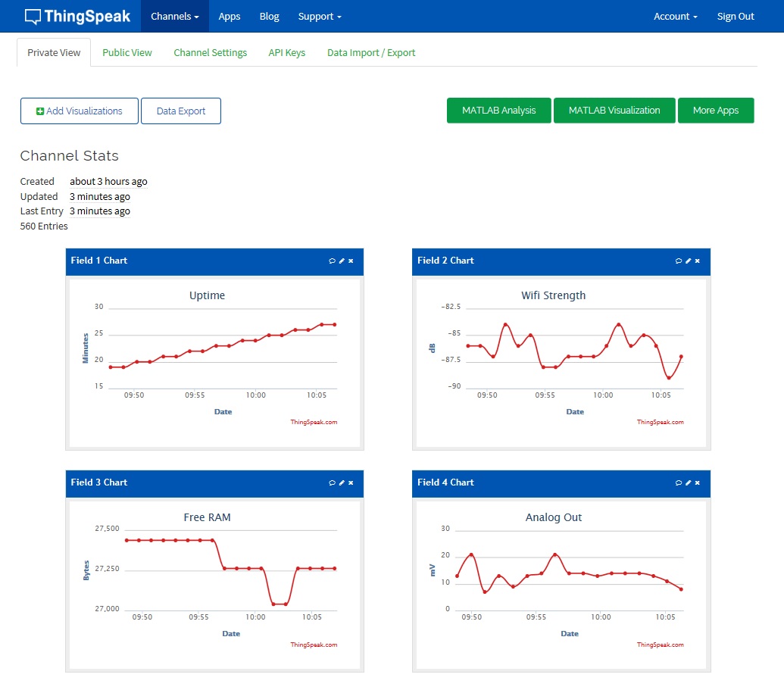Edit Field 4 Chart with pencil icon
Image resolution: width=784 pixels, height=690 pixels.
pos(689,483)
